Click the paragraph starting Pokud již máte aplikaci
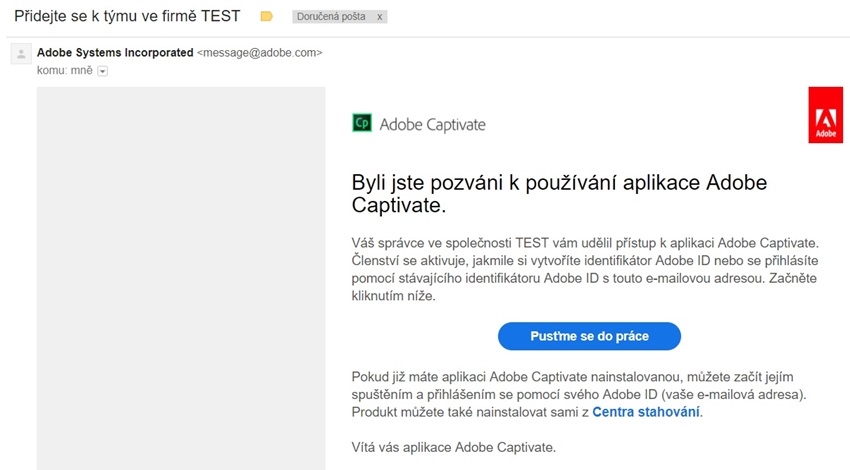The height and width of the screenshot is (470, 850). (579, 395)
